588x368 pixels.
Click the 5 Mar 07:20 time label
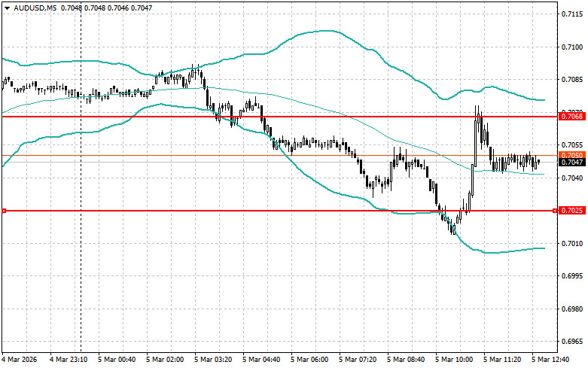[358, 360]
